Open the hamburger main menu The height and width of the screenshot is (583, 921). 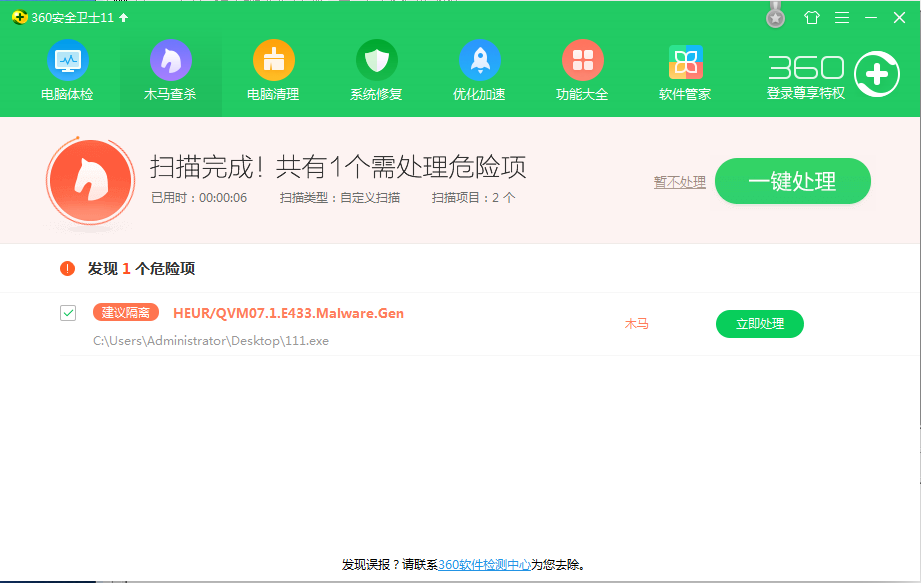point(842,18)
